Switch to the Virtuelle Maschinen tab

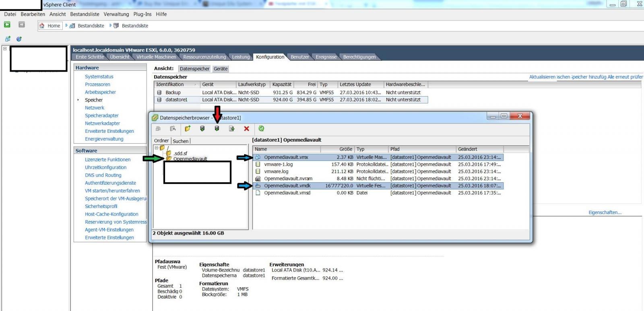(x=156, y=57)
